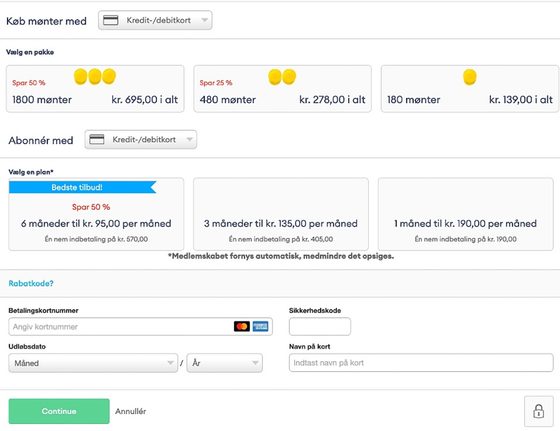Focus the Angiv kortnummer card number field

point(140,326)
